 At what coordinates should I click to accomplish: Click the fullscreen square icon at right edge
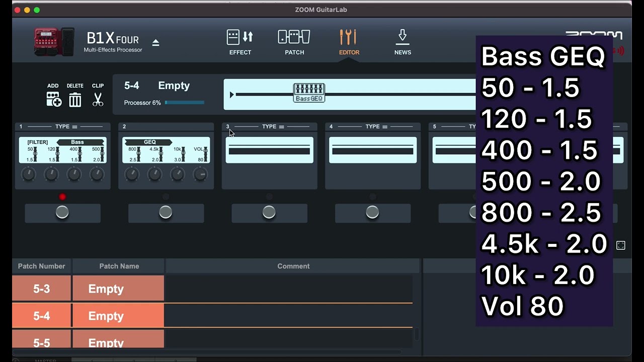(x=621, y=245)
